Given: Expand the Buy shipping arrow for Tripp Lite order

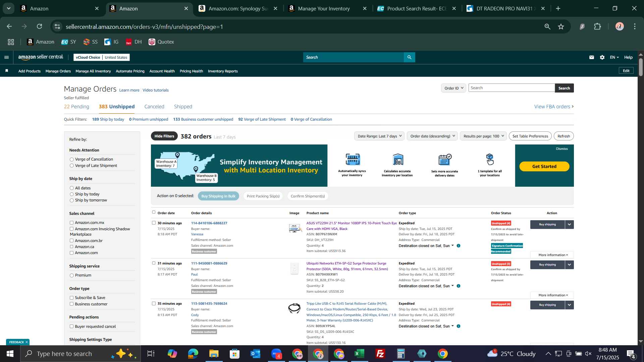Looking at the screenshot, I should (x=570, y=305).
